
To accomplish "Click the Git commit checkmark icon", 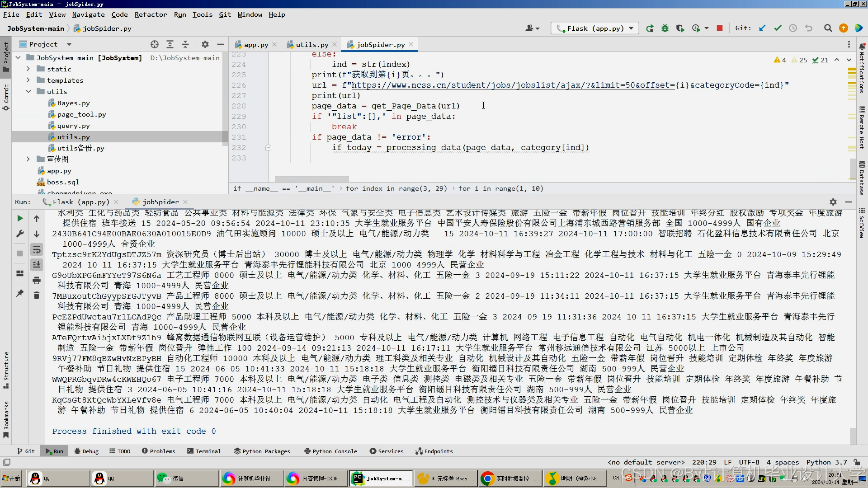I will point(778,28).
